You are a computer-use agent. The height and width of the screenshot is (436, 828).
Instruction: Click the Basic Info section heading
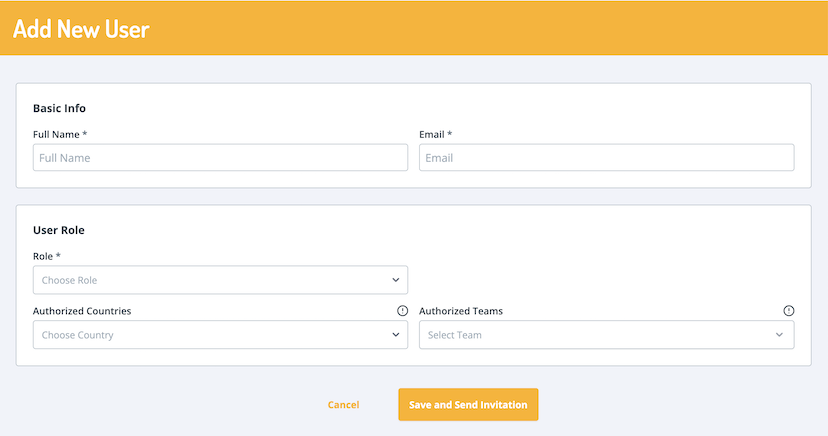click(x=59, y=108)
